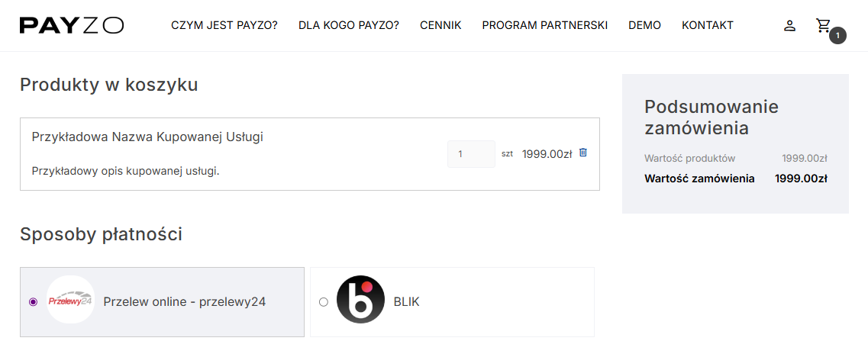Click the BLIK logo icon
The image size is (868, 341).
pyautogui.click(x=360, y=301)
